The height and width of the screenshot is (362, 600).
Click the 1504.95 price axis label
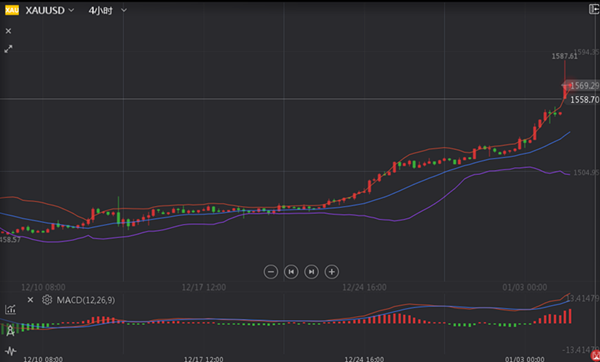click(586, 173)
